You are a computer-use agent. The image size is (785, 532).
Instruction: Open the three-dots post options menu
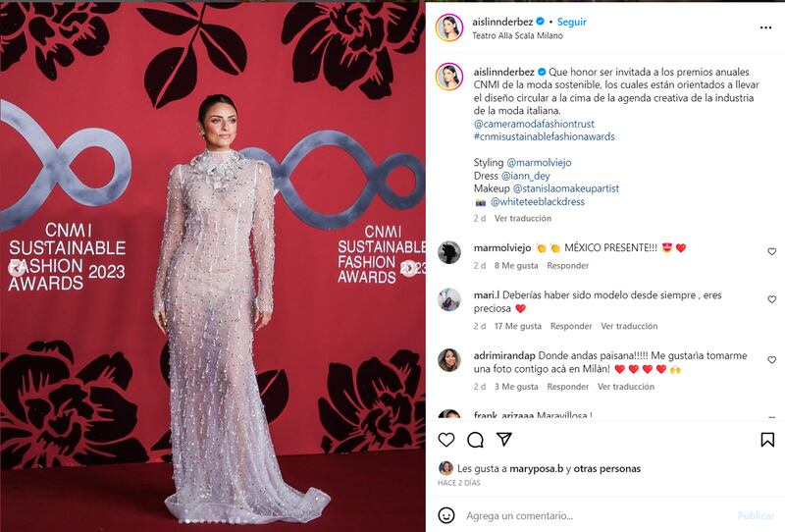tap(766, 27)
